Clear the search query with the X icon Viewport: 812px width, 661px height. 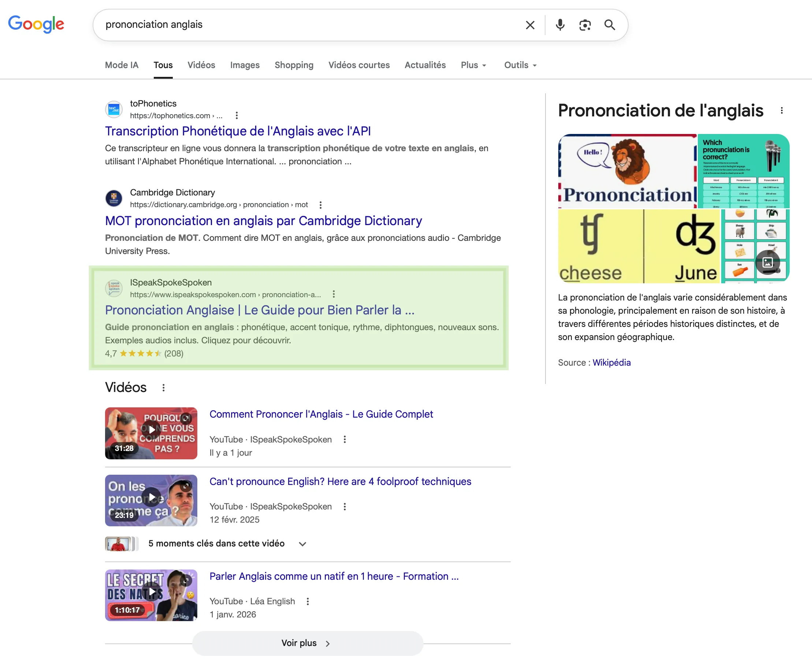530,25
